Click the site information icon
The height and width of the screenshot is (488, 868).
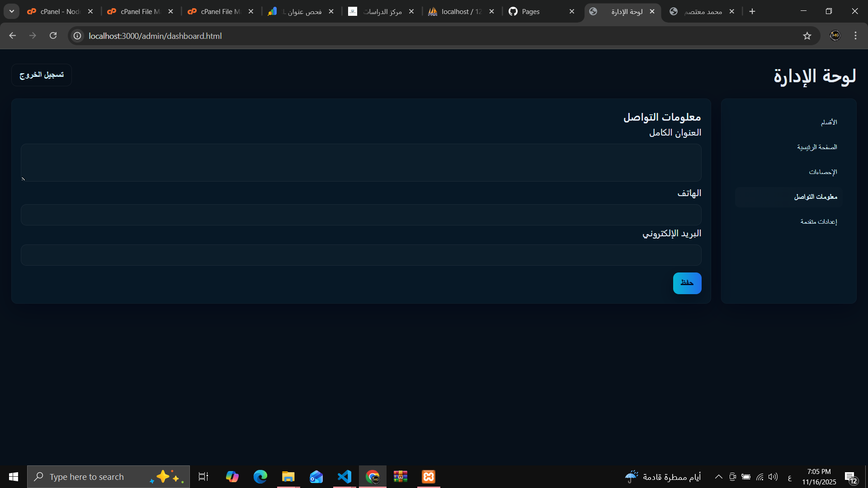click(x=77, y=36)
